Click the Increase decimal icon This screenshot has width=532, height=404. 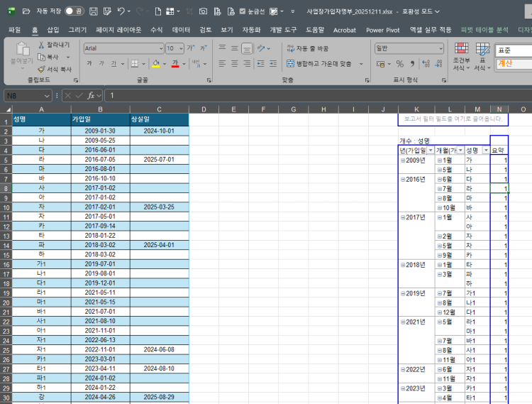[426, 63]
